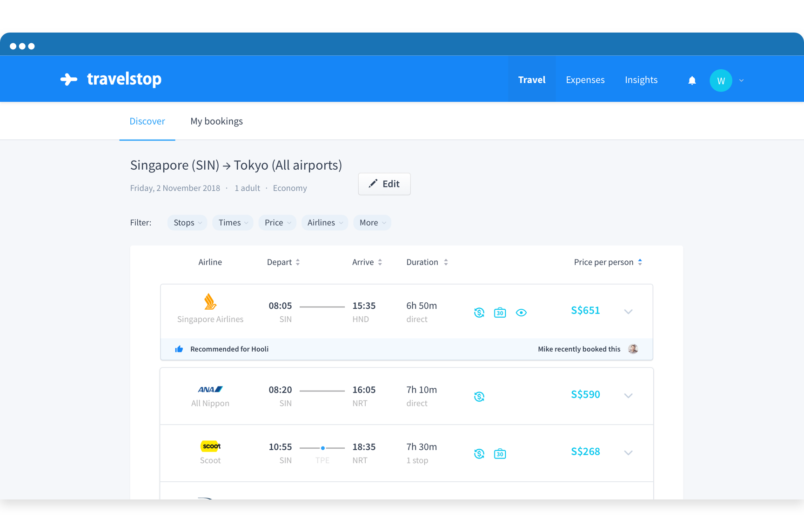Click the 7h 30m duration
The height and width of the screenshot is (532, 804).
(422, 447)
